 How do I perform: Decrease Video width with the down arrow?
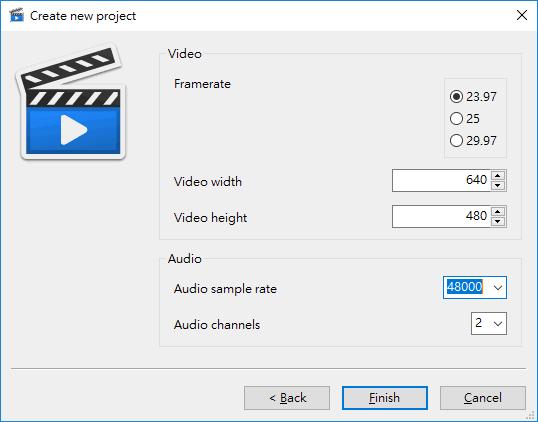click(498, 186)
